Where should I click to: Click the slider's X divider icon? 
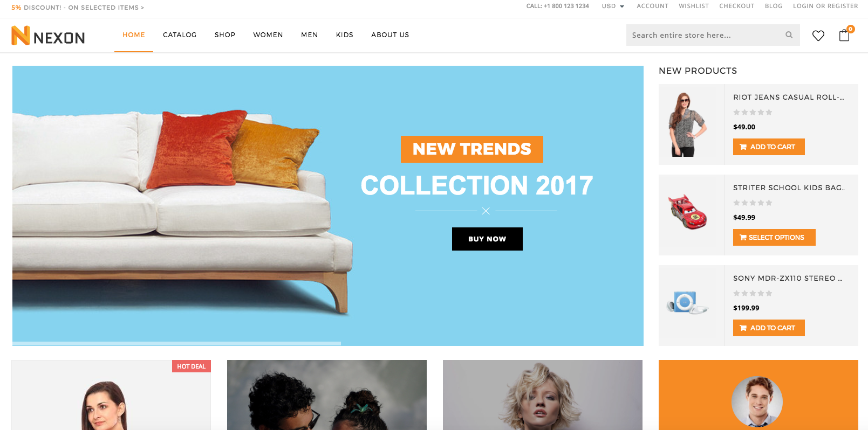pos(486,211)
